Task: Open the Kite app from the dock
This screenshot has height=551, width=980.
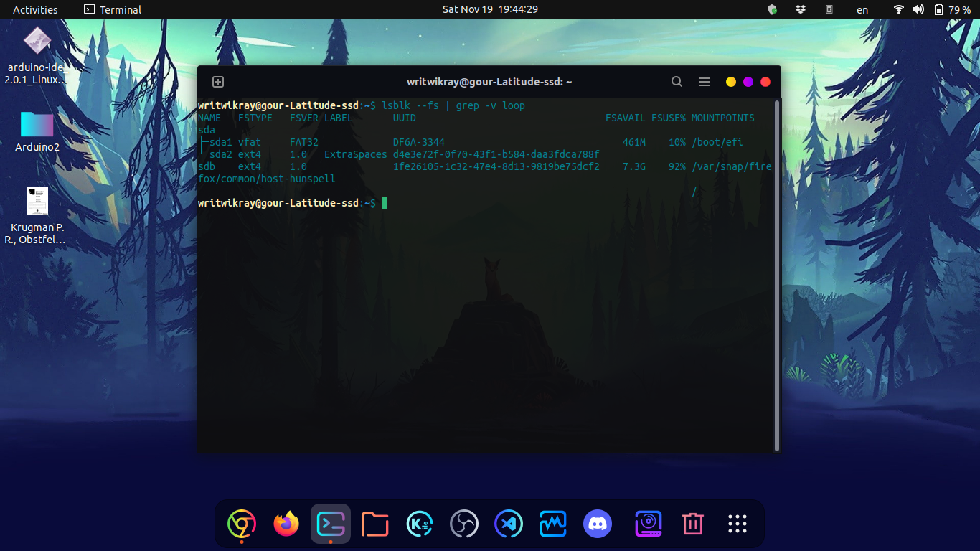Action: [420, 524]
